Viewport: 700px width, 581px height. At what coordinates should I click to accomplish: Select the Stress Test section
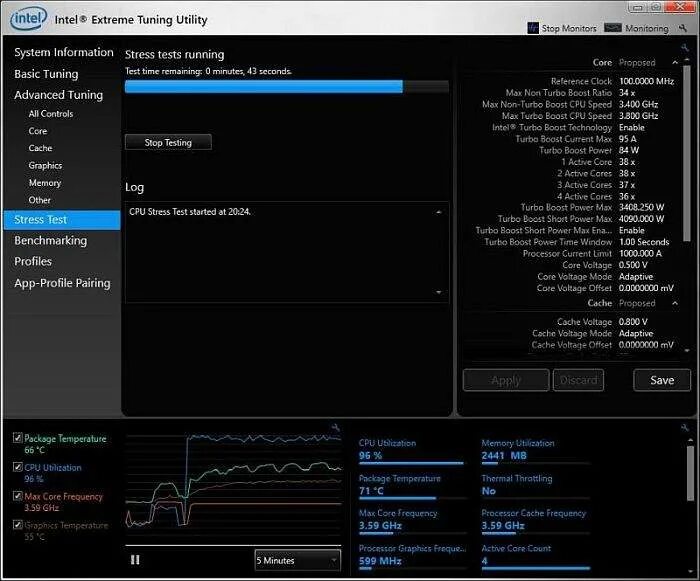(62, 220)
